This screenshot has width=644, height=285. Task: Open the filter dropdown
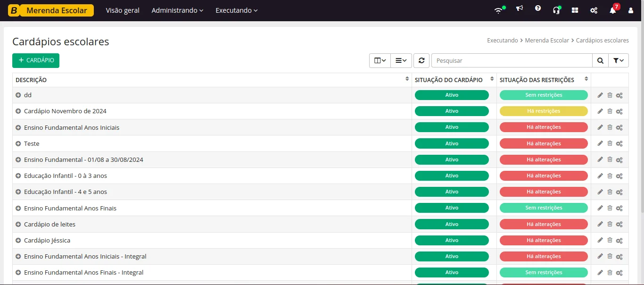point(619,60)
